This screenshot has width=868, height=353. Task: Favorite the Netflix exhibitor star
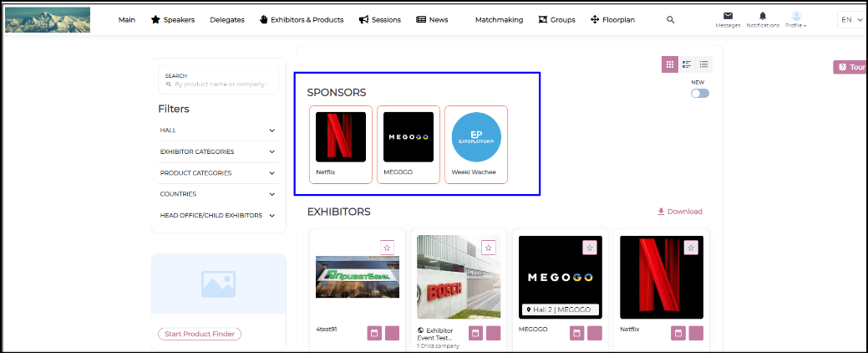691,248
